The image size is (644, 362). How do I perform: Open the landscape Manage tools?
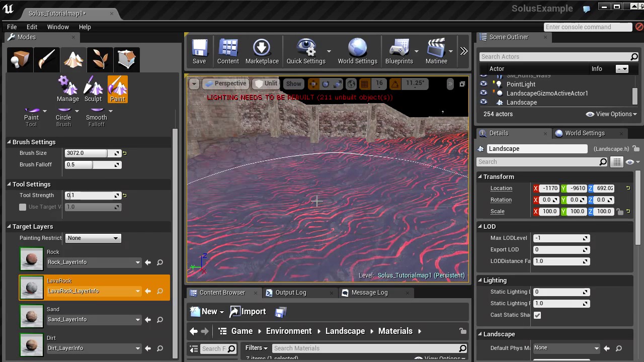click(68, 89)
